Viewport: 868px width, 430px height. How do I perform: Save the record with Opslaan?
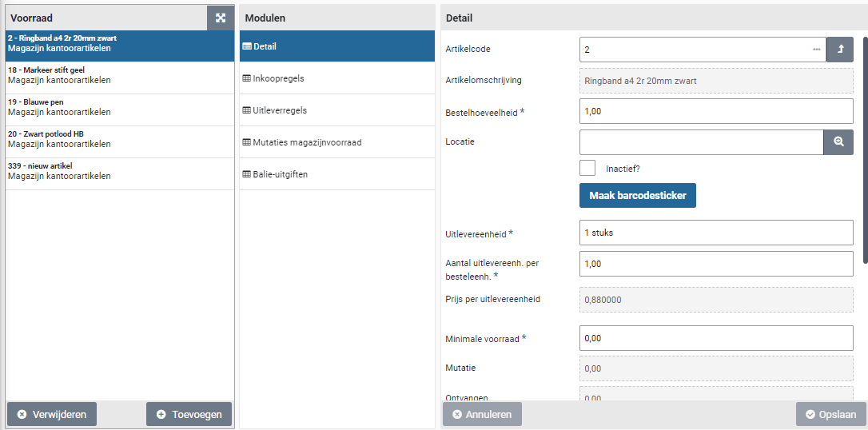pos(830,414)
